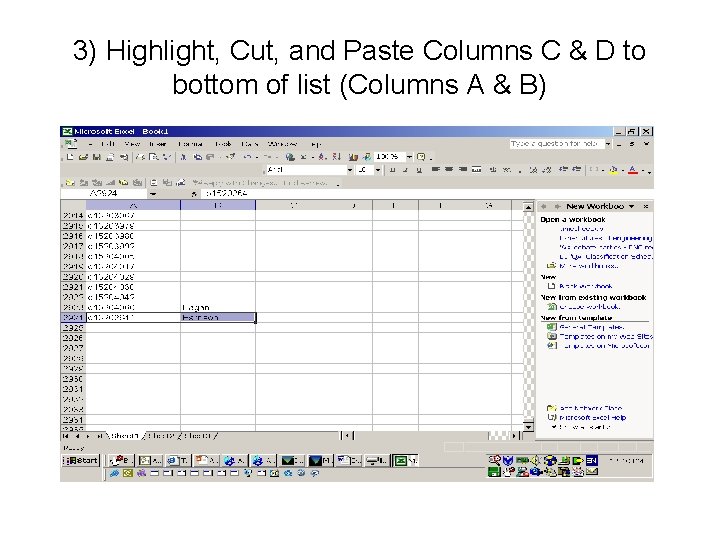Open the Edit menu
The height and width of the screenshot is (540, 720).
(x=108, y=144)
